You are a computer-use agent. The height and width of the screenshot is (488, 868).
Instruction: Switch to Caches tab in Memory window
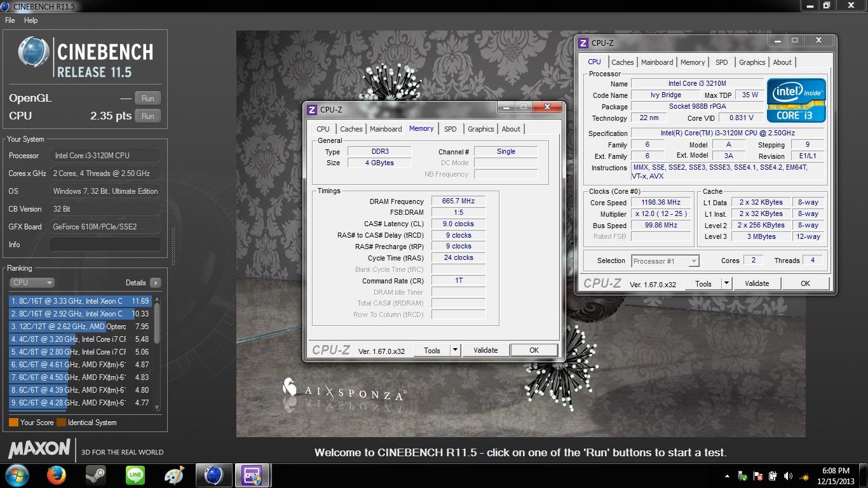(x=351, y=129)
